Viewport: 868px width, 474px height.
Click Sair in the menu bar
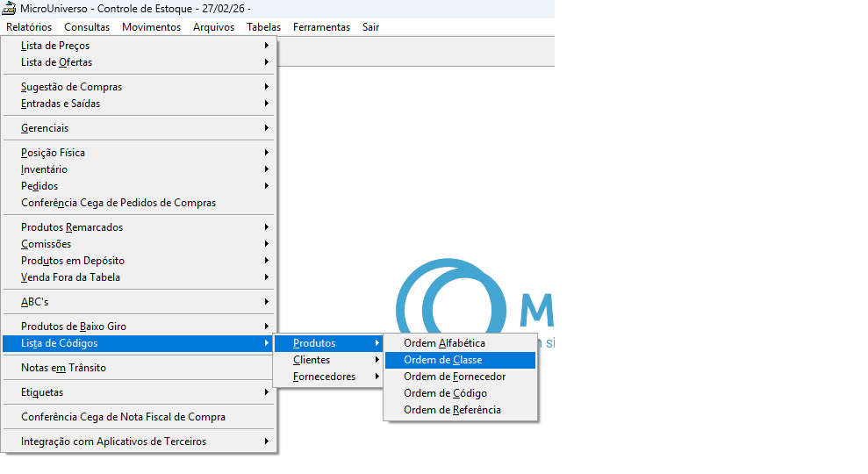click(370, 27)
